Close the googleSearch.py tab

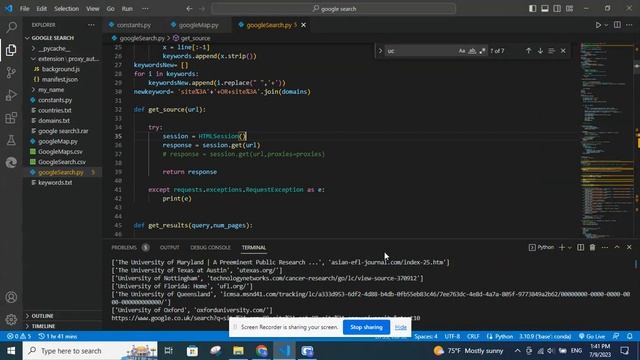[303, 25]
